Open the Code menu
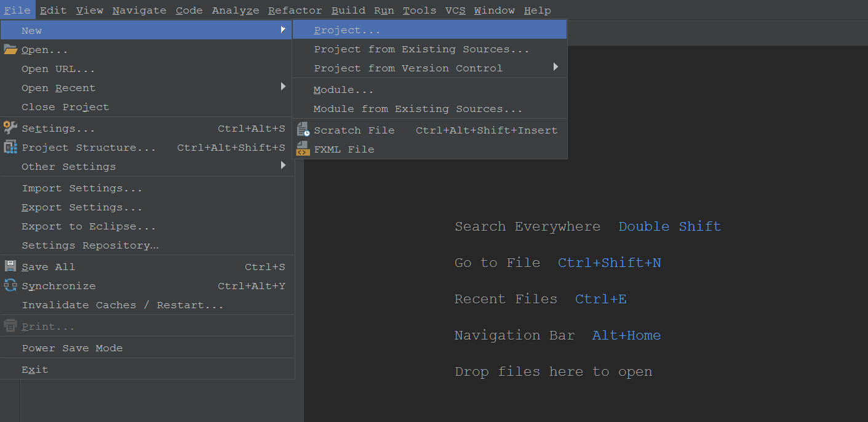This screenshot has height=422, width=868. 189,10
